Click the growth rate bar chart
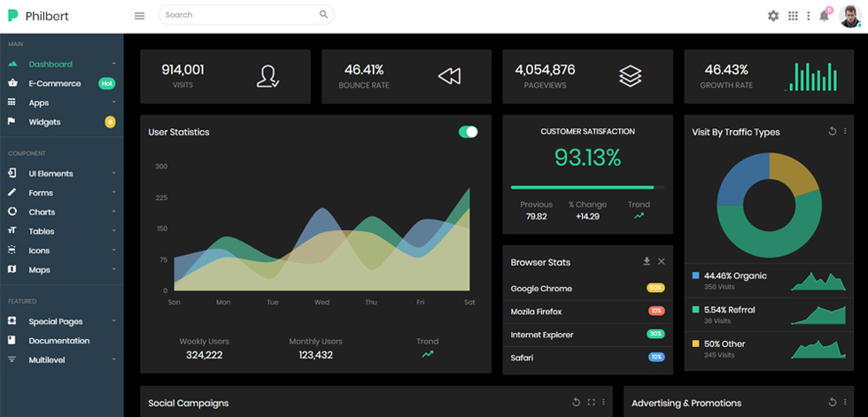The height and width of the screenshot is (417, 868). pos(811,76)
